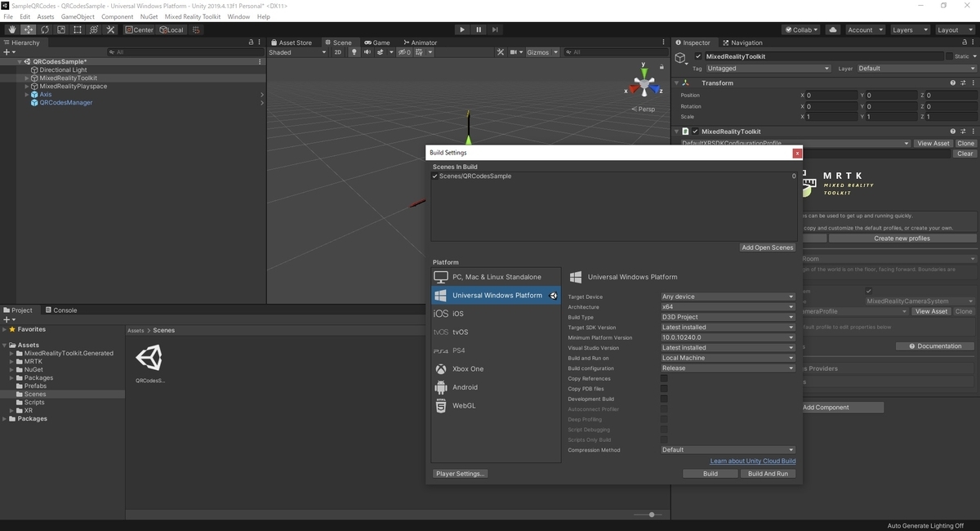Select the combined Transform tool

93,29
